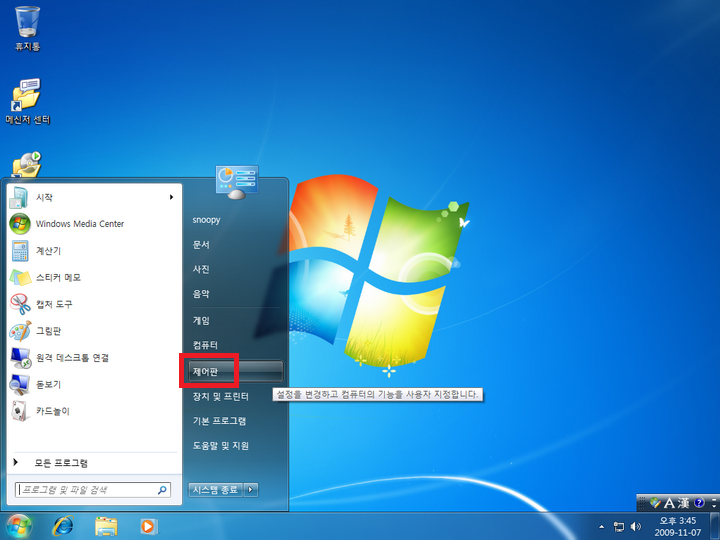The width and height of the screenshot is (720, 540).
Task: Click the 원격 데스크톱 연결 icon
Action: (20, 358)
